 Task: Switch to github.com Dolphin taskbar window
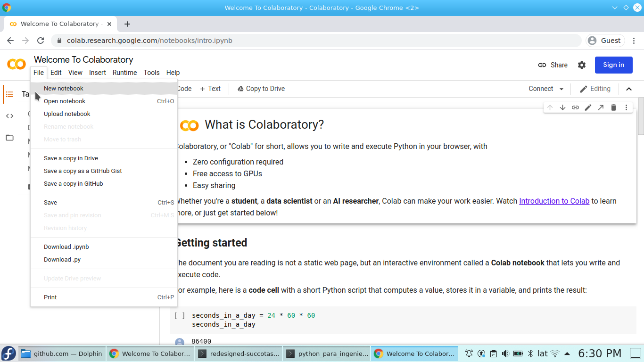(62, 354)
